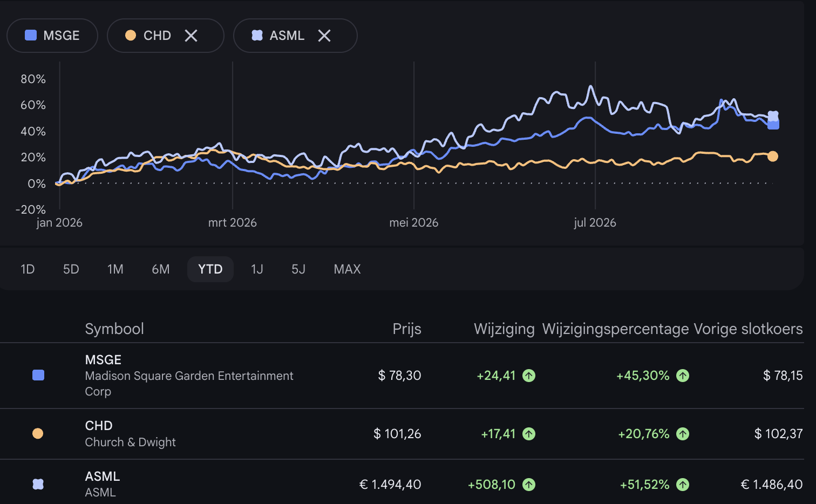Click the MSGE blue square chip icon
The image size is (816, 504).
pos(31,35)
